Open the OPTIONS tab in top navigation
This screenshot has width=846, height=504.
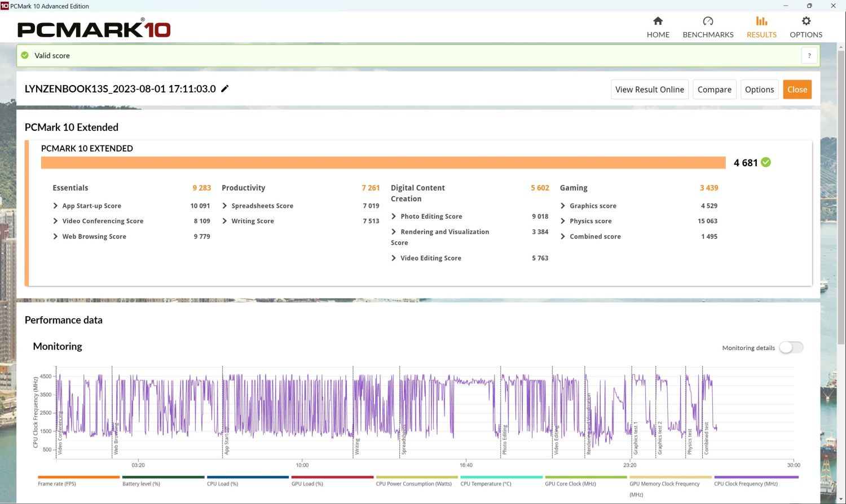pos(806,27)
